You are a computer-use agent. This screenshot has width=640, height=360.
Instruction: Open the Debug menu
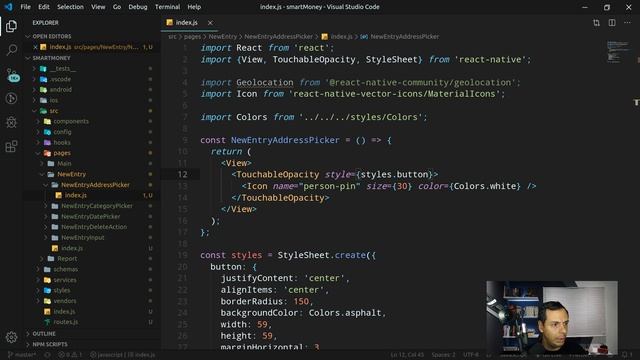[x=138, y=7]
